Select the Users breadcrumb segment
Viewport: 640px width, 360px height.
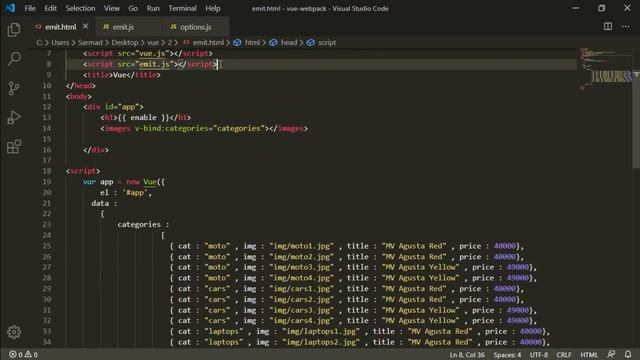click(x=60, y=42)
